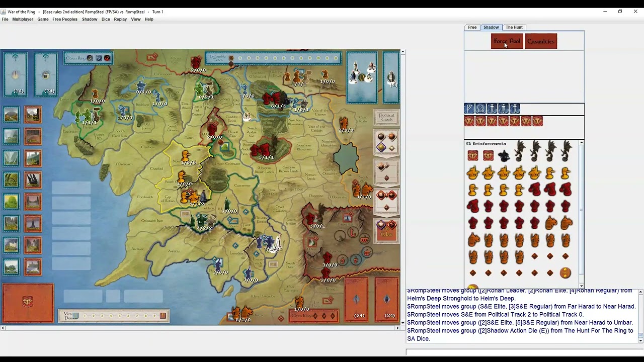Click the second blue Free Peoples card deck

pos(46,74)
